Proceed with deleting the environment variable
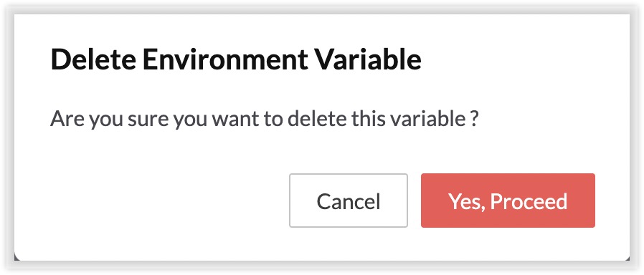This screenshot has height=275, width=644. [x=508, y=201]
